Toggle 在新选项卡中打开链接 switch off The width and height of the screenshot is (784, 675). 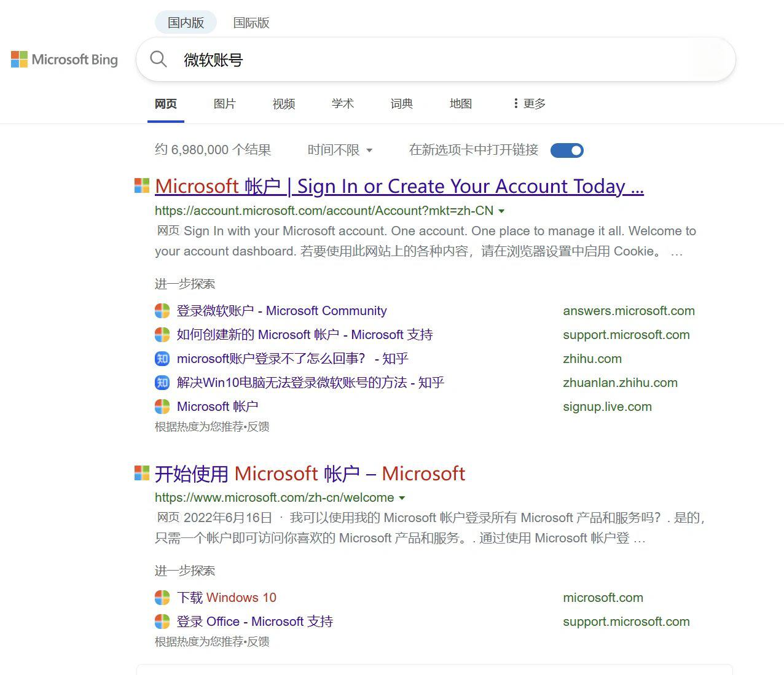point(567,150)
